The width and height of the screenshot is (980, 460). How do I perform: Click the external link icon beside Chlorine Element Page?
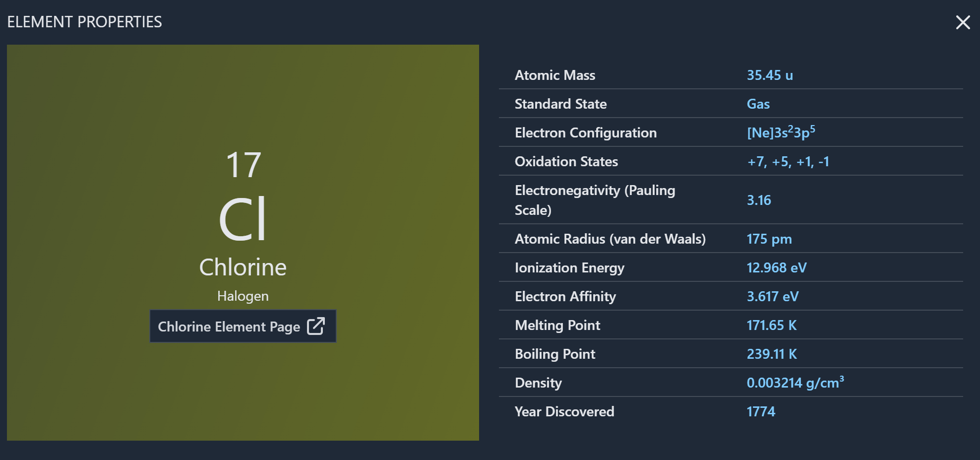click(316, 326)
